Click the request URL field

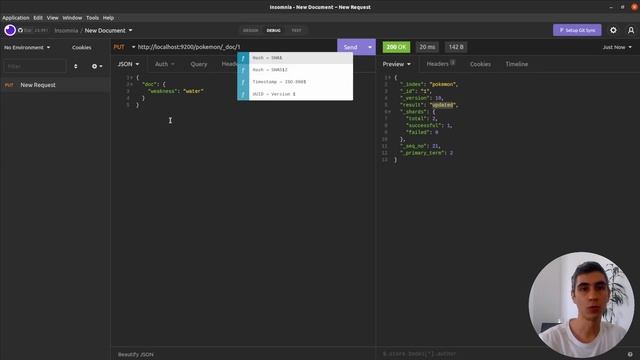236,47
